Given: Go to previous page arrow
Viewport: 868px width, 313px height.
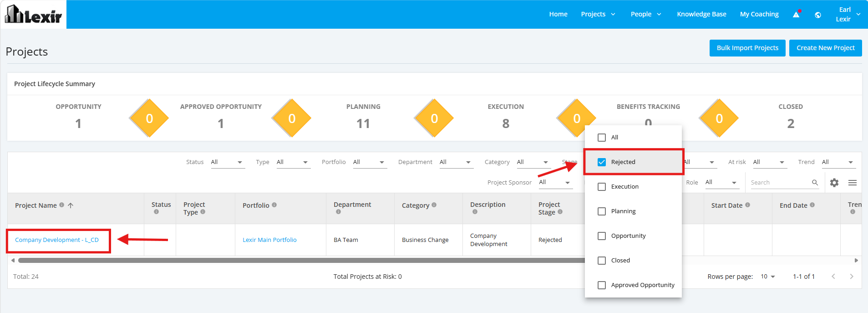Looking at the screenshot, I should click(x=833, y=277).
